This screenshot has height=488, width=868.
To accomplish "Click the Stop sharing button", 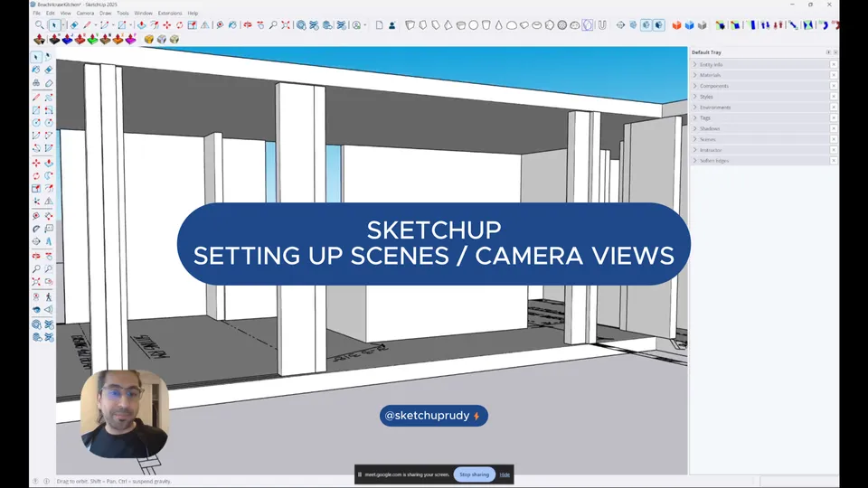I will click(474, 474).
